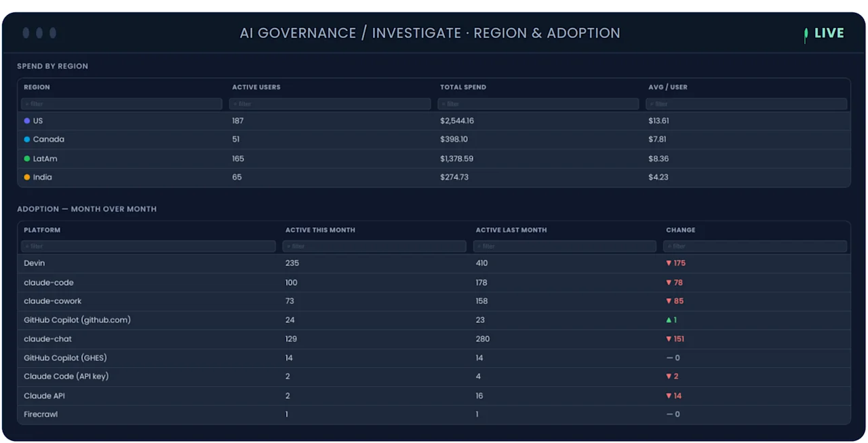Sort by ACTIVE THIS MONTH column header
The image size is (868, 443).
(x=320, y=230)
